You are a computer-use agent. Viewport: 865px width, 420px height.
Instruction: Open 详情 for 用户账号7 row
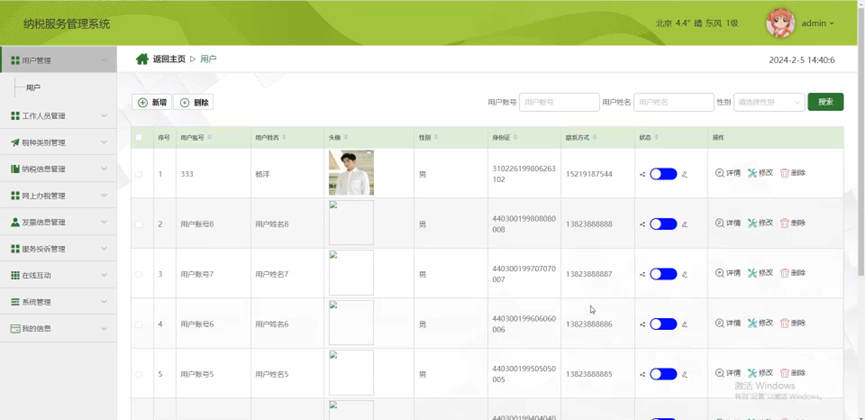pos(728,273)
